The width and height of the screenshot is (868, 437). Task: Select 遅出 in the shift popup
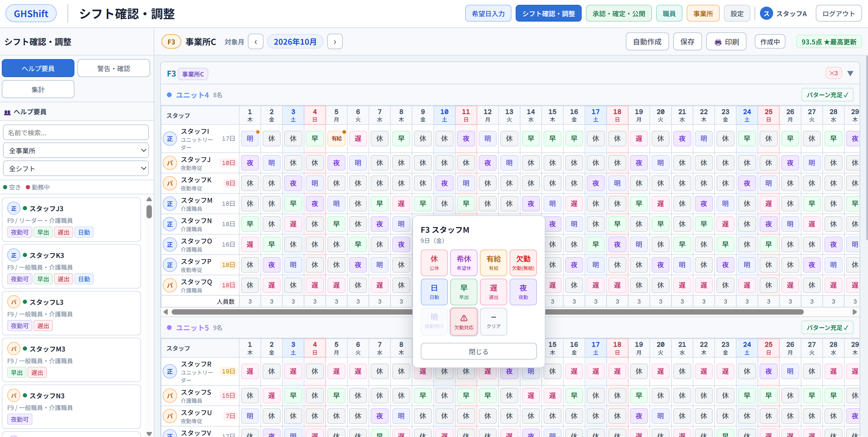pos(493,292)
